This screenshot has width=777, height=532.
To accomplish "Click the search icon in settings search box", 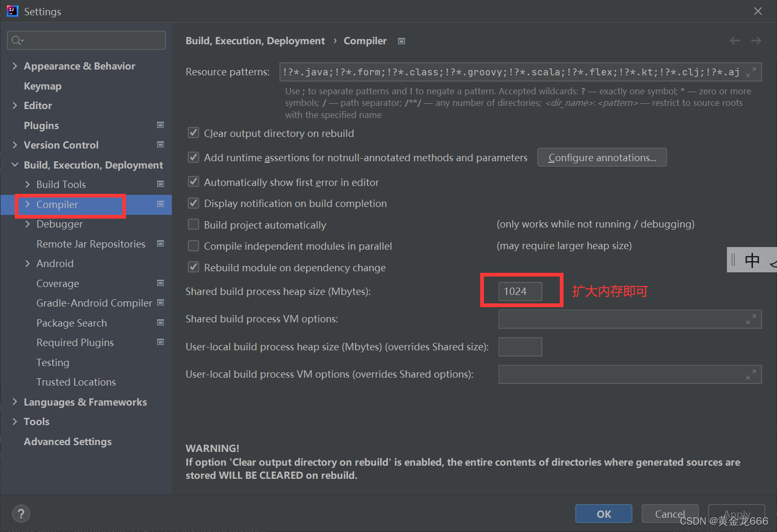I will pyautogui.click(x=17, y=41).
